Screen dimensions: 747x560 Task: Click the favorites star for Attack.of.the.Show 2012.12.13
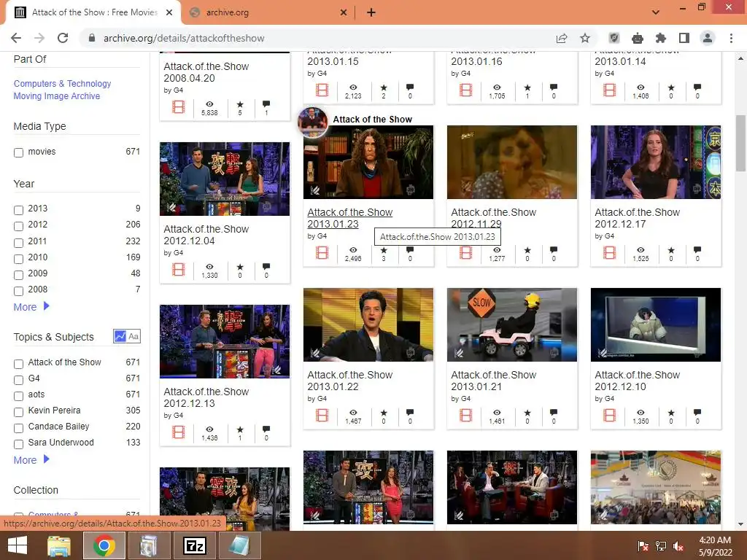click(240, 429)
